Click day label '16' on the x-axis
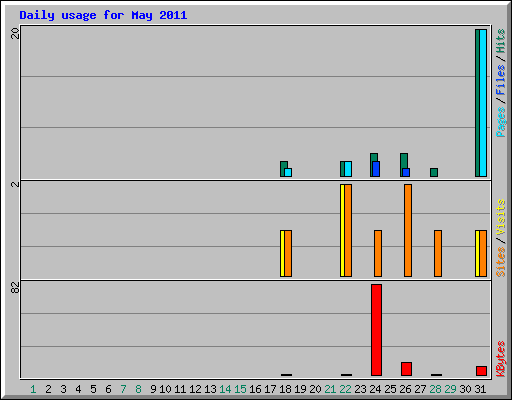Image resolution: width=512 pixels, height=400 pixels. pos(255,389)
